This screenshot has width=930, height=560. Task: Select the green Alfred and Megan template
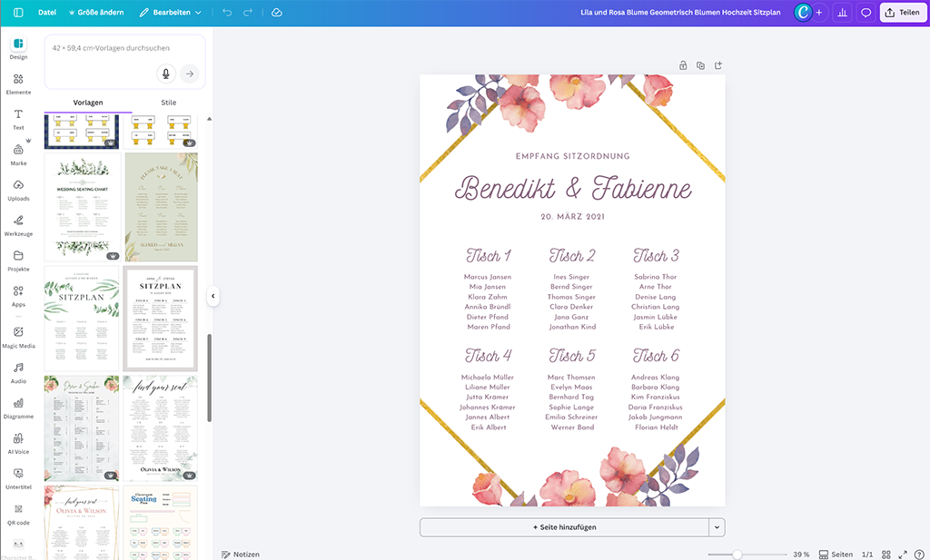(162, 207)
